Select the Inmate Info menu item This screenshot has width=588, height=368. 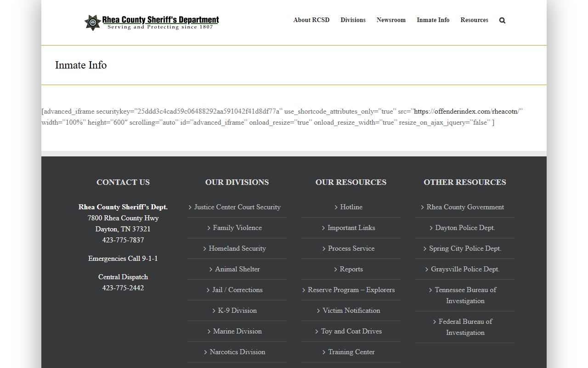(x=433, y=20)
